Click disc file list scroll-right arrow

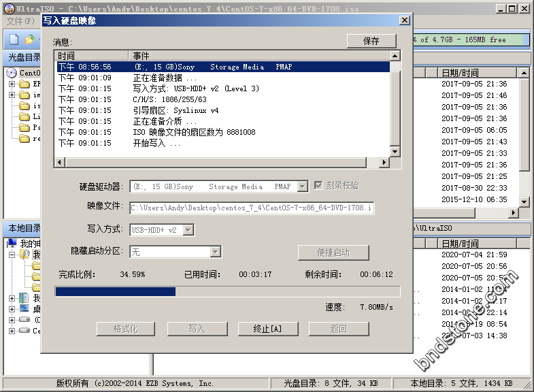514,213
